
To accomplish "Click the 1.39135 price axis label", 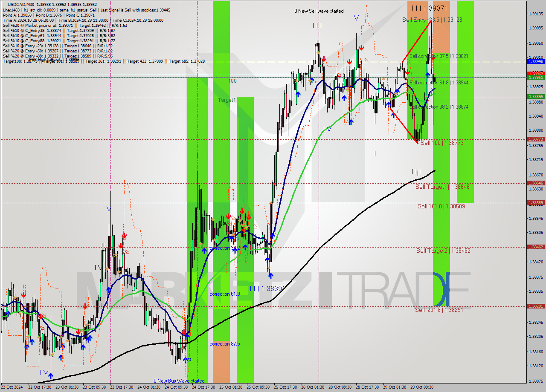I will pos(535,14).
